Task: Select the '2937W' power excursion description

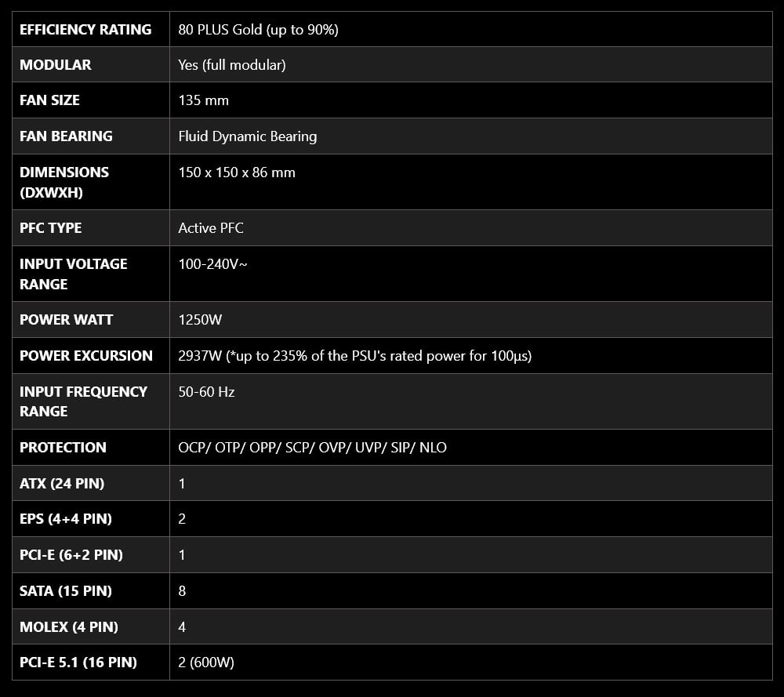Action: pos(355,356)
